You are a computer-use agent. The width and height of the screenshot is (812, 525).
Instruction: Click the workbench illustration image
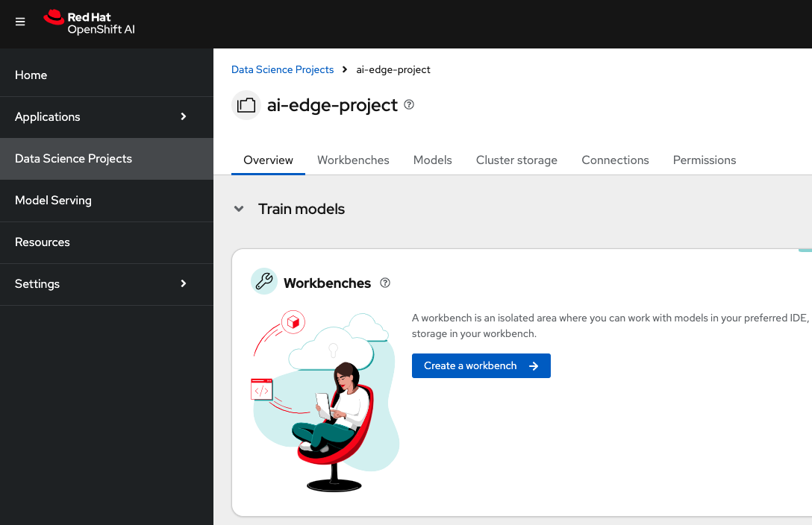coord(325,401)
